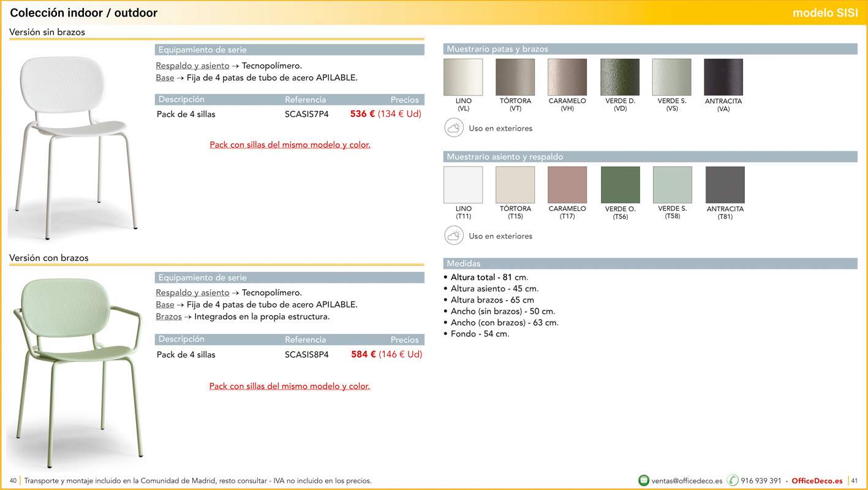The width and height of the screenshot is (868, 490).
Task: Click the phone number 916 939 391
Action: [x=761, y=481]
